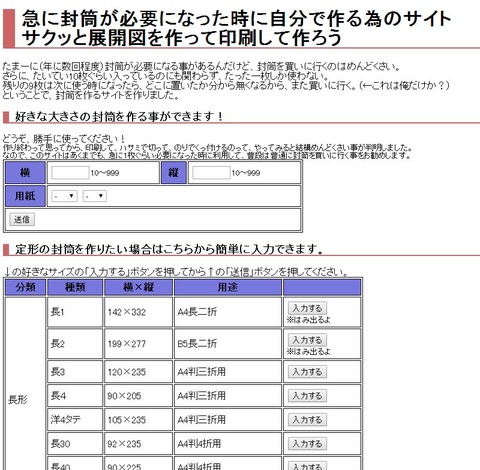Open the second 用紙 paper dropdown
Image resolution: width=480 pixels, height=470 pixels.
coord(95,196)
